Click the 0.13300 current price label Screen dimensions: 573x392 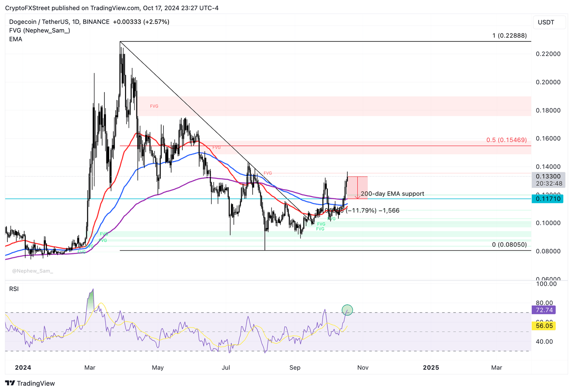[548, 176]
